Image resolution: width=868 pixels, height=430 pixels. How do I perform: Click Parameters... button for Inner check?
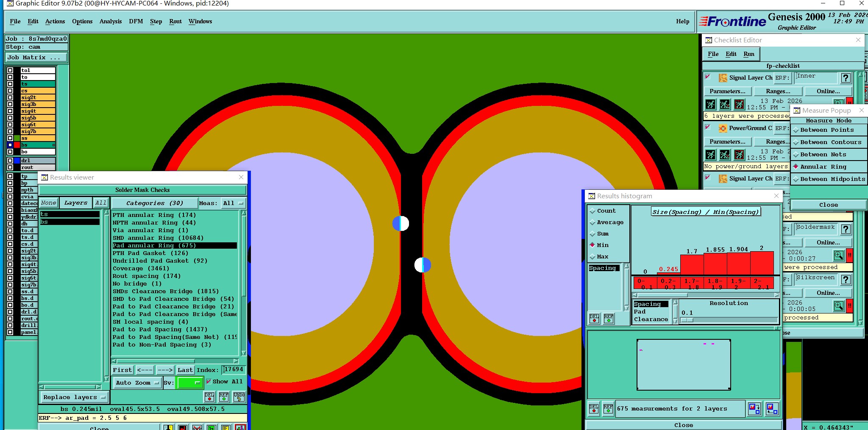tap(728, 92)
